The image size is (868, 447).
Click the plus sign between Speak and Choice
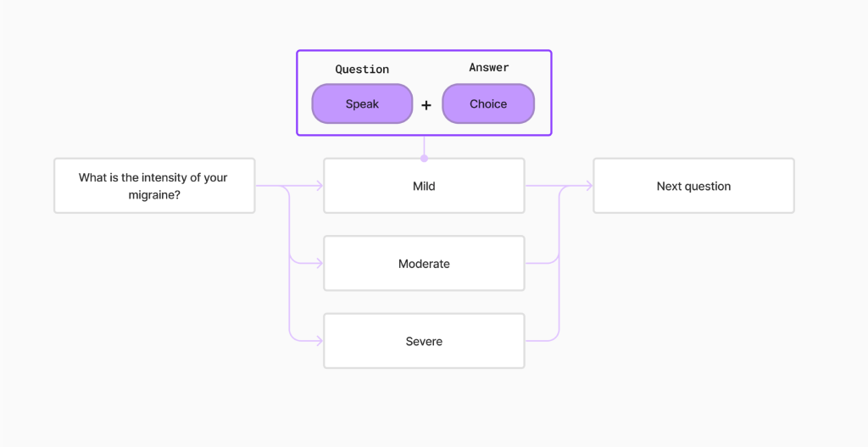tap(426, 105)
